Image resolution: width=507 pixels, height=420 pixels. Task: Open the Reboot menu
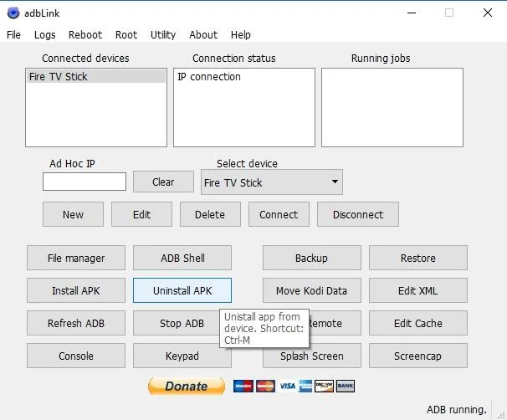point(85,34)
